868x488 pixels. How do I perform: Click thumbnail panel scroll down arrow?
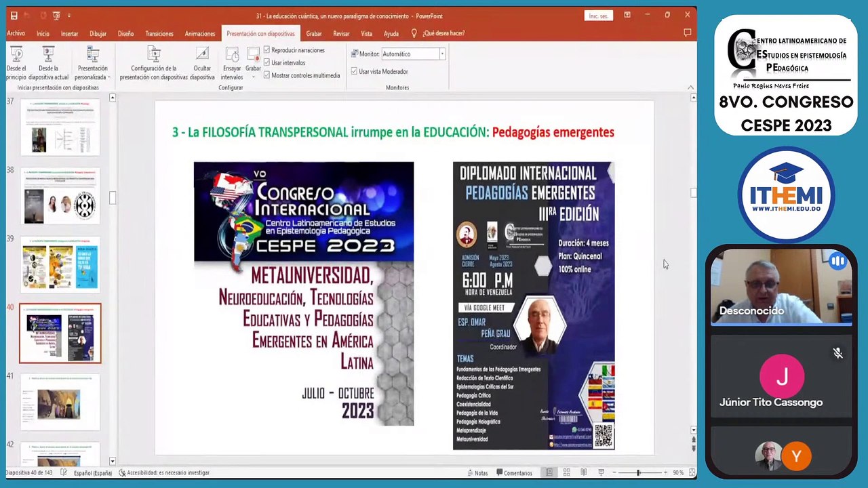tap(113, 461)
